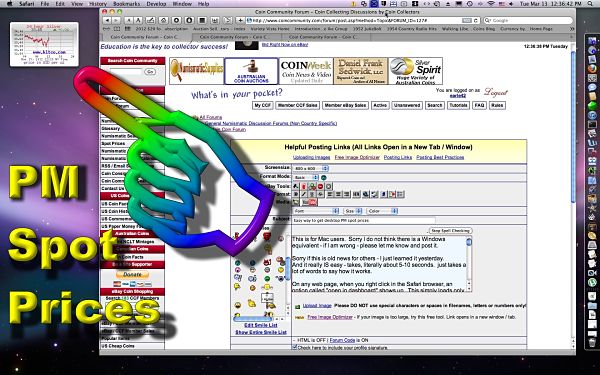This screenshot has width=600, height=375.
Task: Open the Format Mode dropdown
Action: tap(305, 178)
